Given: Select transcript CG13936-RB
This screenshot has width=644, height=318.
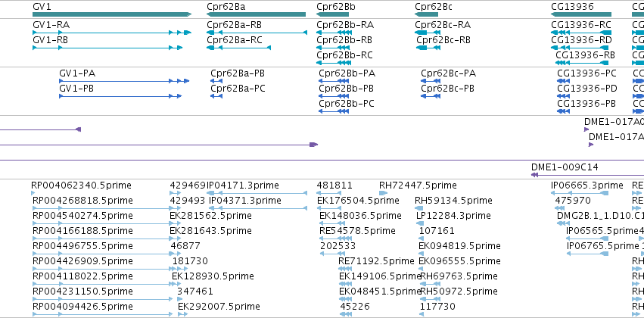Looking at the screenshot, I should [x=585, y=55].
